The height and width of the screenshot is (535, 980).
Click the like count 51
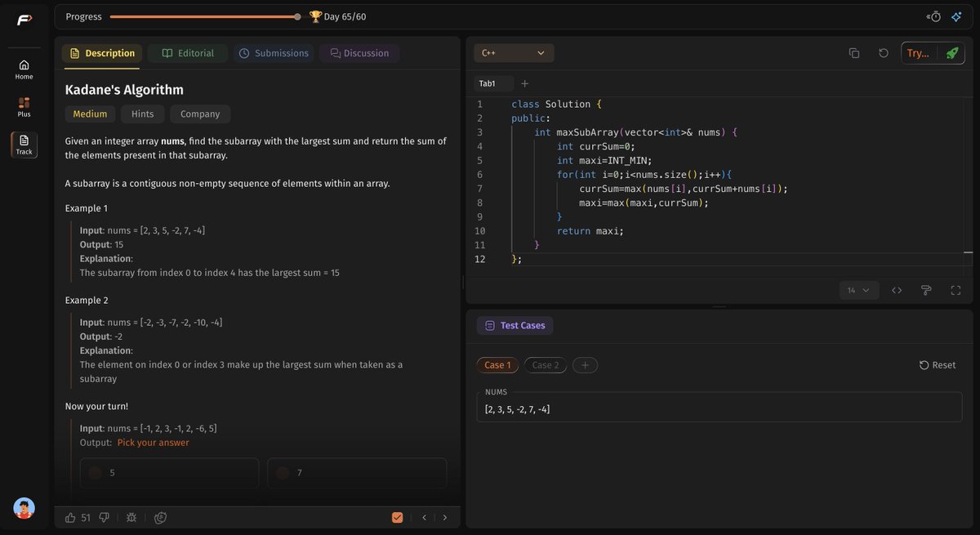[86, 517]
